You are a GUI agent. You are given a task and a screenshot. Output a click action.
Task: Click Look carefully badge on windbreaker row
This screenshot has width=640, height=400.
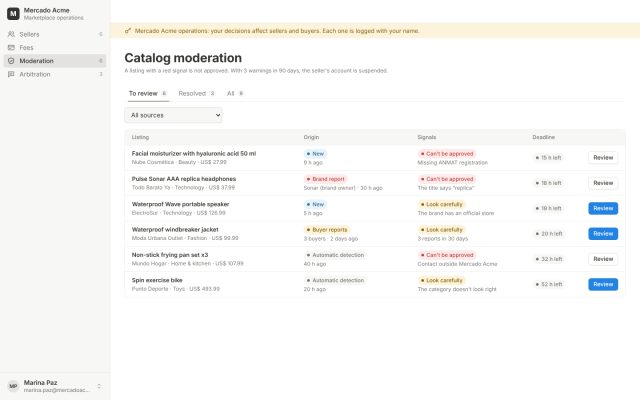click(441, 229)
